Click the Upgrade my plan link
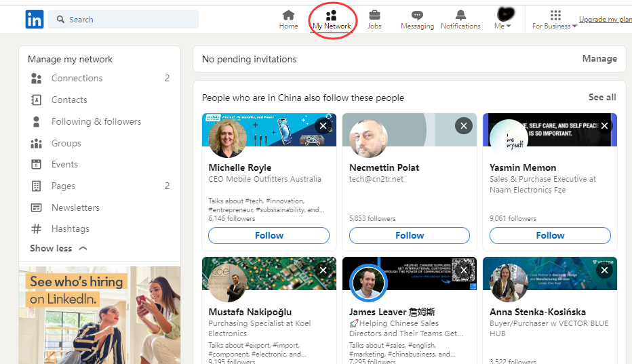 [606, 19]
